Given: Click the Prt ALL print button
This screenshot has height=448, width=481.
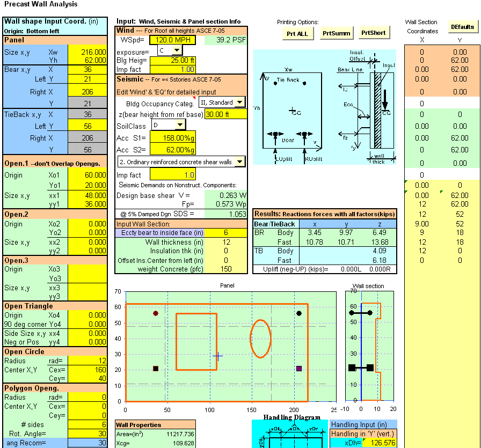Looking at the screenshot, I should [297, 33].
